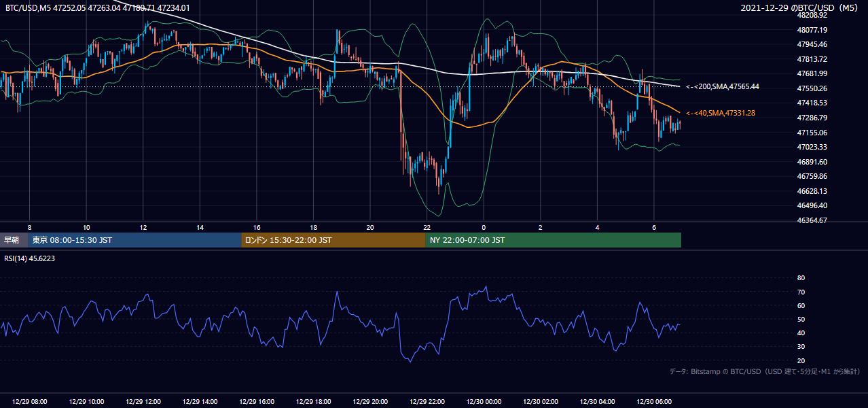This screenshot has height=408, width=868.
Task: Click the 200 SMA value label 47565.44
Action: [722, 86]
